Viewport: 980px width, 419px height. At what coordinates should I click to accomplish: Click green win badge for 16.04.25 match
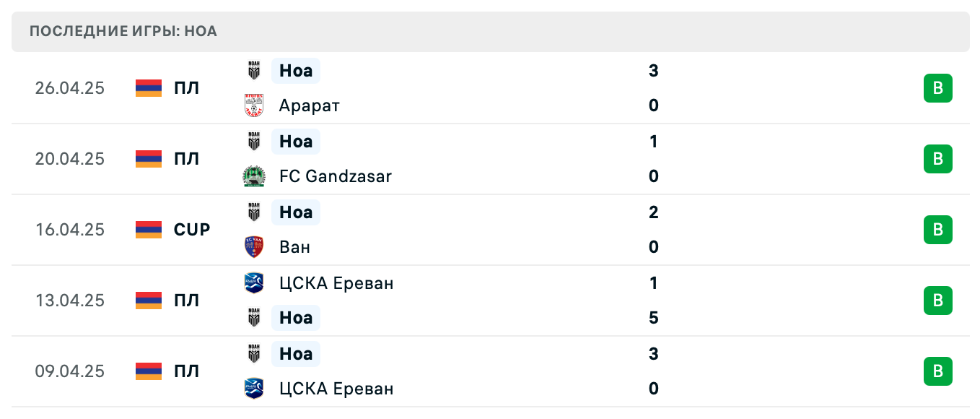[x=937, y=230]
